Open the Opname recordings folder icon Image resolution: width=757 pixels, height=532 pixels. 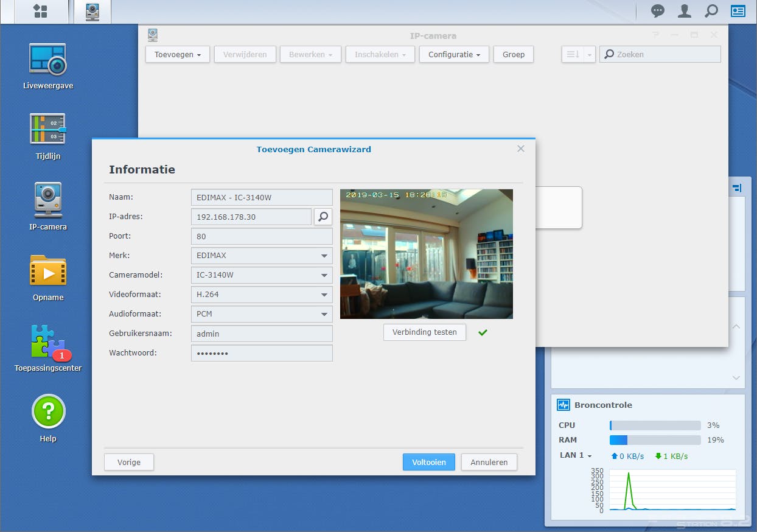point(47,271)
